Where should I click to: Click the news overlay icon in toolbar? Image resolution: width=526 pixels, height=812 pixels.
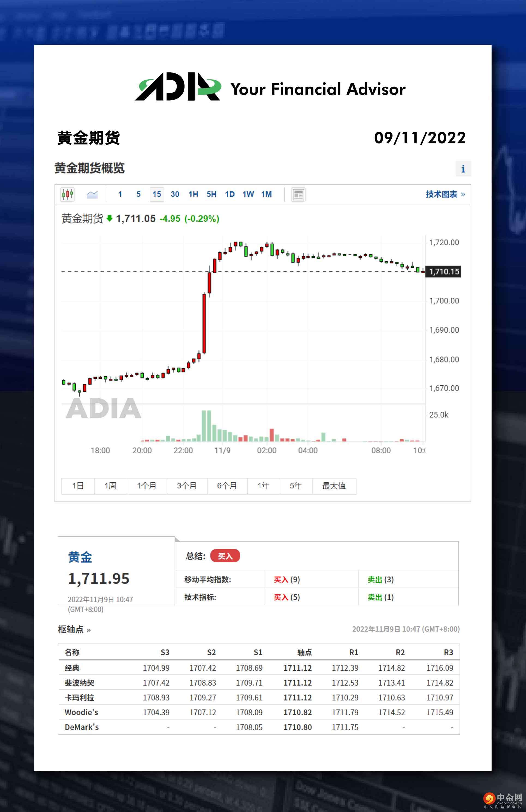(x=298, y=194)
